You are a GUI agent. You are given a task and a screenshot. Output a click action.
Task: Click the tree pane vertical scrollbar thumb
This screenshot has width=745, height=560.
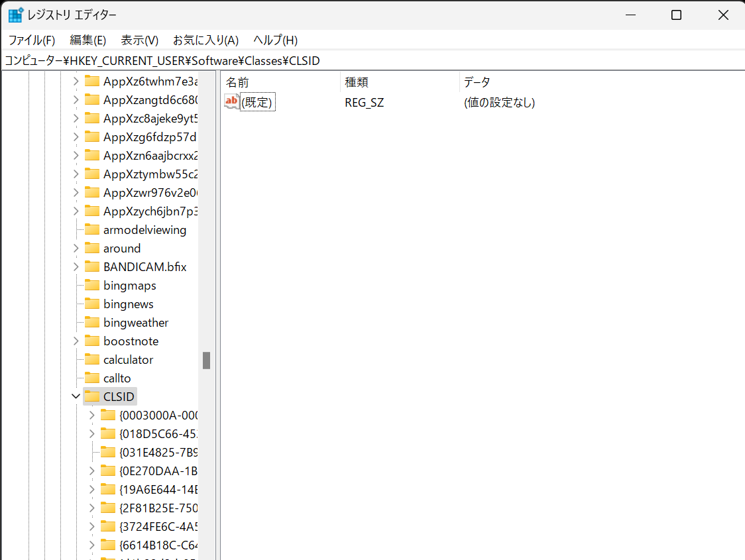pos(206,361)
